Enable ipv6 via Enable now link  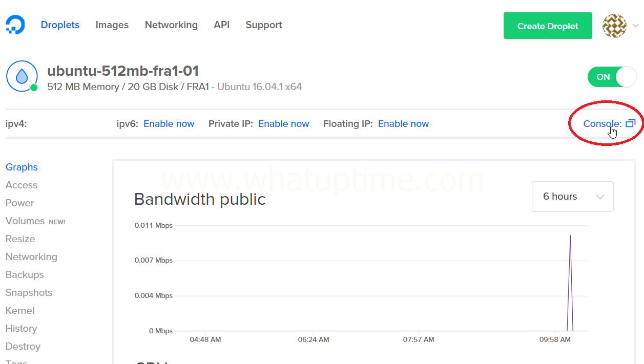[169, 124]
